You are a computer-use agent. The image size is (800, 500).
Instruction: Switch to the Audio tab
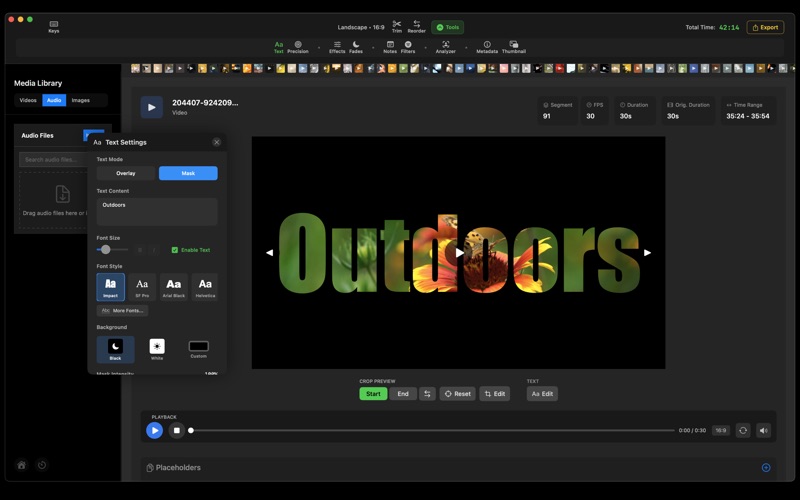pyautogui.click(x=54, y=100)
